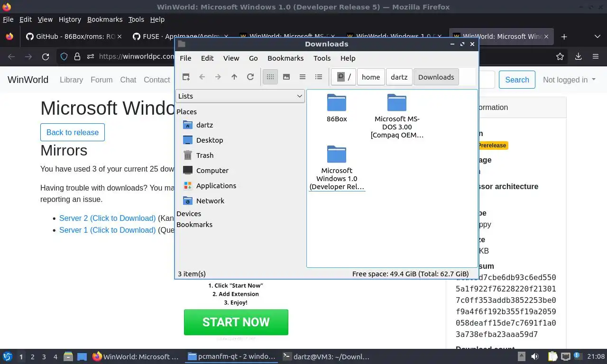Screen dimensions: 607x364
Task: Reload the Downloads folder view
Action: (250, 77)
